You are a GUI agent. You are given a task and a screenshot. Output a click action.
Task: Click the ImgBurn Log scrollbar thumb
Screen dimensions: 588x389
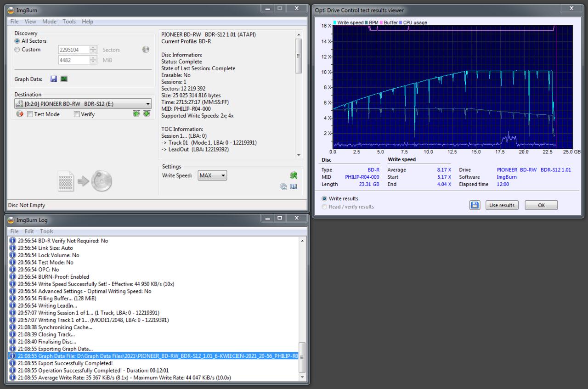pos(302,358)
